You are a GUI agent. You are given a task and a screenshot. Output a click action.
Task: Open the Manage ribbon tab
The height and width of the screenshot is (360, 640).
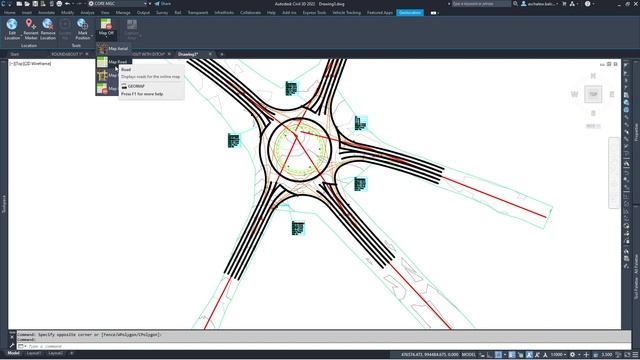click(123, 13)
